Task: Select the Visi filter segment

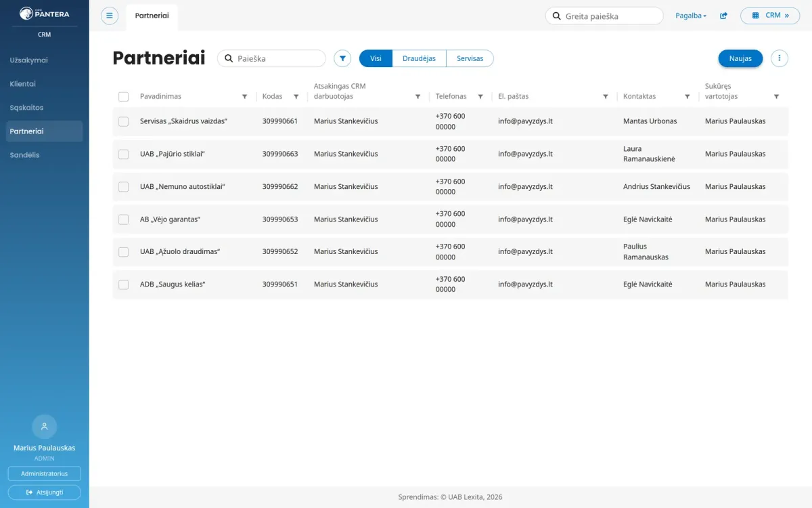Action: (x=376, y=58)
